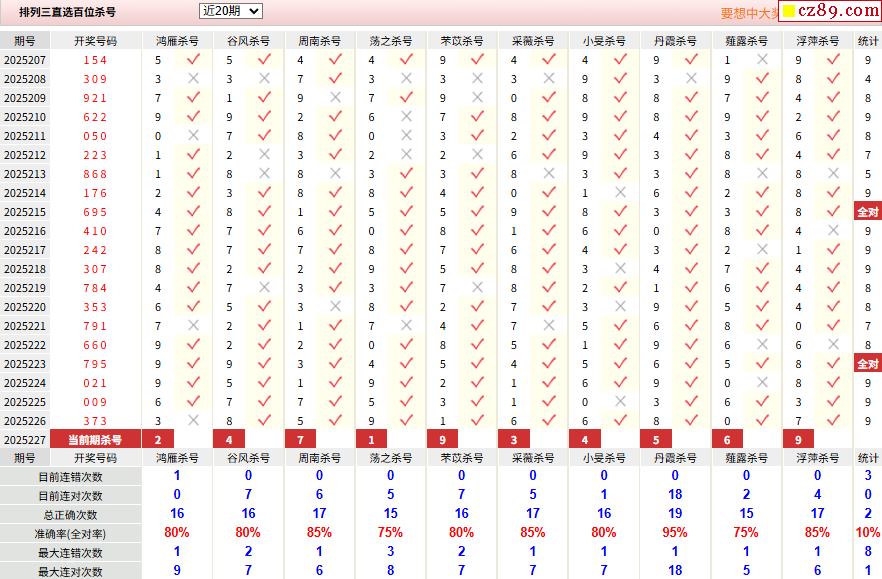Click winning number 373
This screenshot has width=882, height=579.
point(95,420)
